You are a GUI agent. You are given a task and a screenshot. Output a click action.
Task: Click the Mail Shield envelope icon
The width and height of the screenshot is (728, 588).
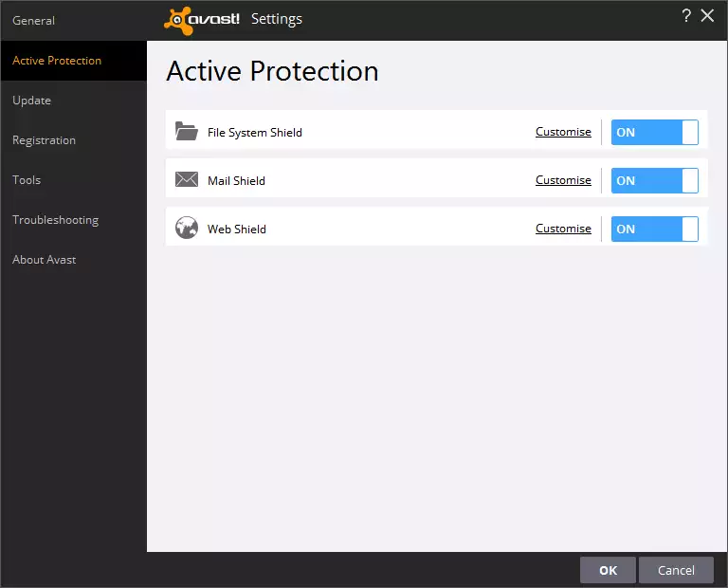pos(186,180)
